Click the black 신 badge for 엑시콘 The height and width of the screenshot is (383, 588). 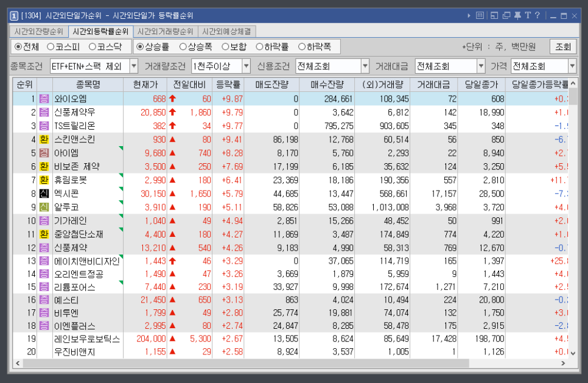(44, 194)
